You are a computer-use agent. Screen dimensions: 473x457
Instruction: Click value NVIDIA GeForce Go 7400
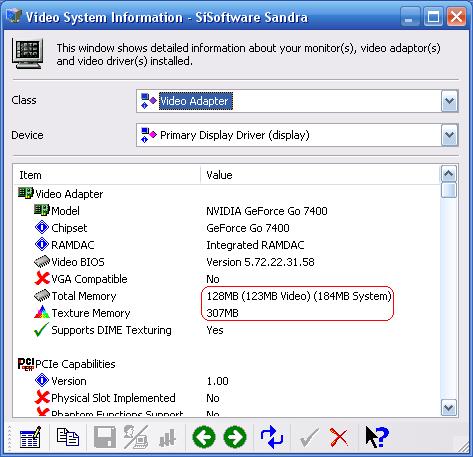pos(267,211)
